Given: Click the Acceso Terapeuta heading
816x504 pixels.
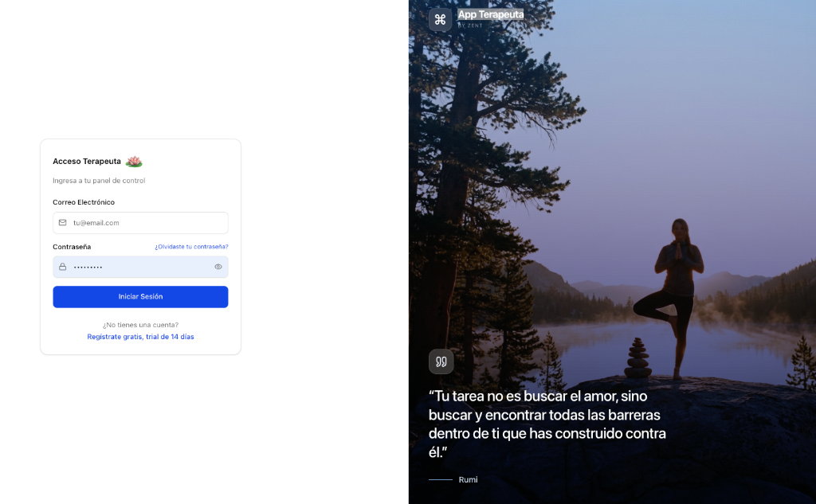Looking at the screenshot, I should [x=87, y=162].
